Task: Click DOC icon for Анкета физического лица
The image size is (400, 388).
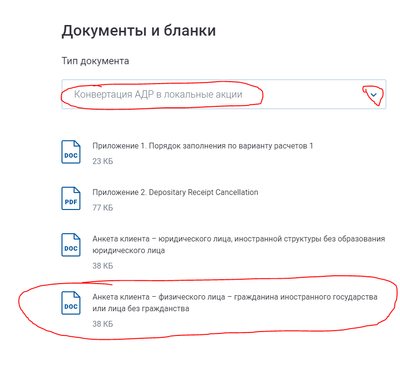Action: click(71, 303)
